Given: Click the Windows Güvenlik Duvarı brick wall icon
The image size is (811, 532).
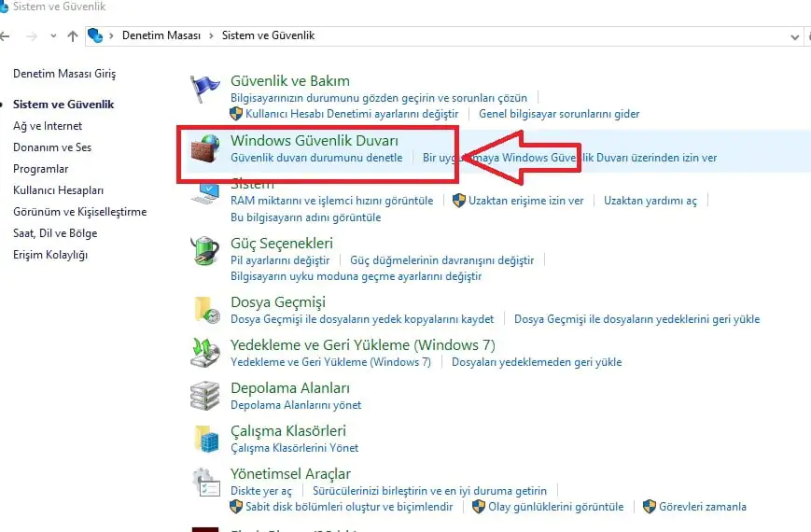Looking at the screenshot, I should pyautogui.click(x=205, y=148).
